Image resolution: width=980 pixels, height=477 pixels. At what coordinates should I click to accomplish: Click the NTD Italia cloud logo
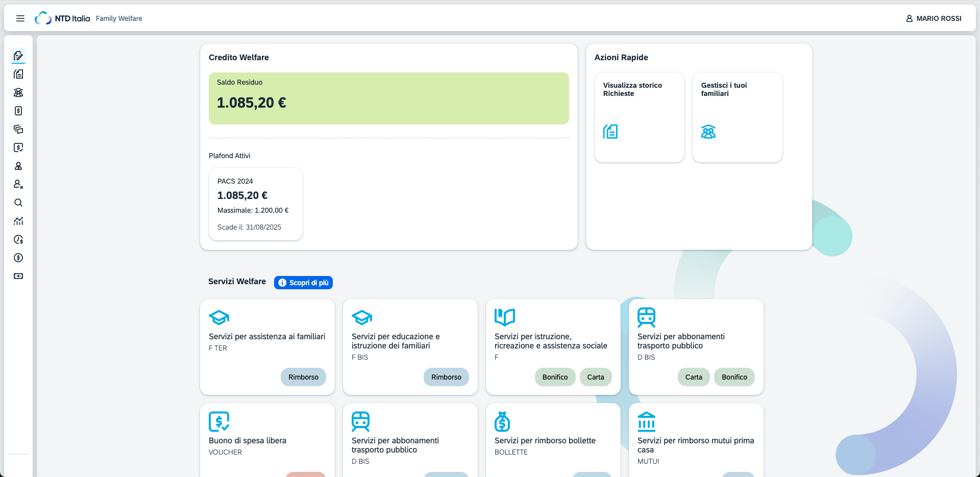pos(43,18)
